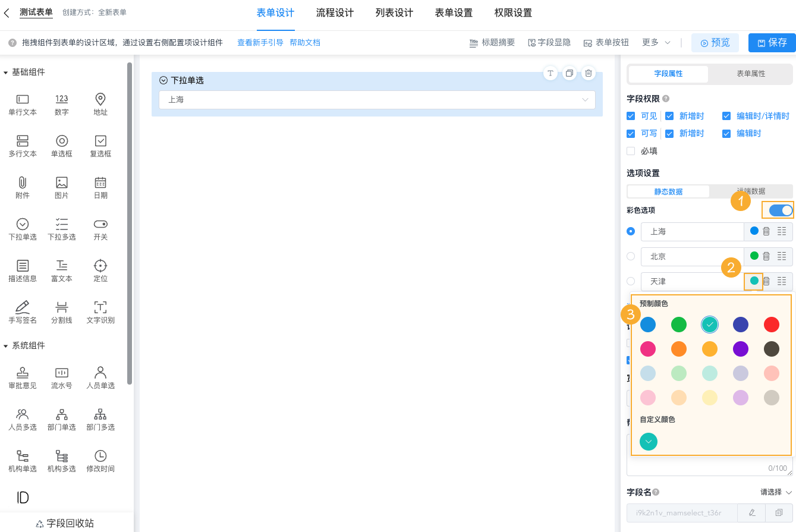Image resolution: width=796 pixels, height=532 pixels.
Task: Switch to the 流程设计 tab
Action: click(x=335, y=12)
